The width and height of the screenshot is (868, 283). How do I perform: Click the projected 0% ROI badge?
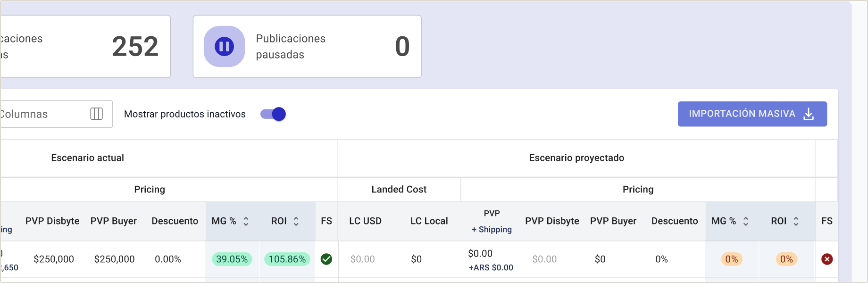pyautogui.click(x=786, y=259)
